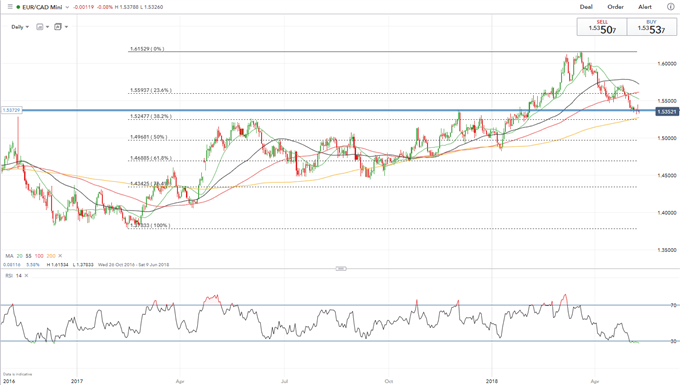Select the MA 20 period label
Screen dimensions: 680x385
tap(20, 256)
